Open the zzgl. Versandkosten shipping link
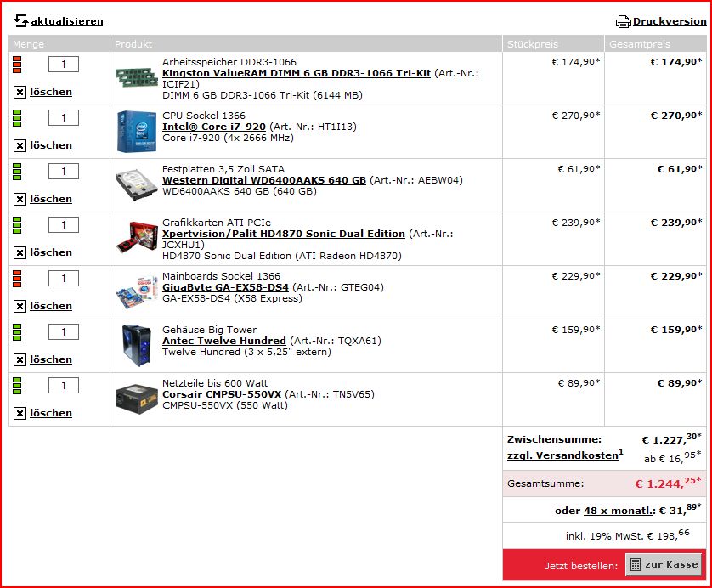The height and width of the screenshot is (588, 712). (x=563, y=455)
